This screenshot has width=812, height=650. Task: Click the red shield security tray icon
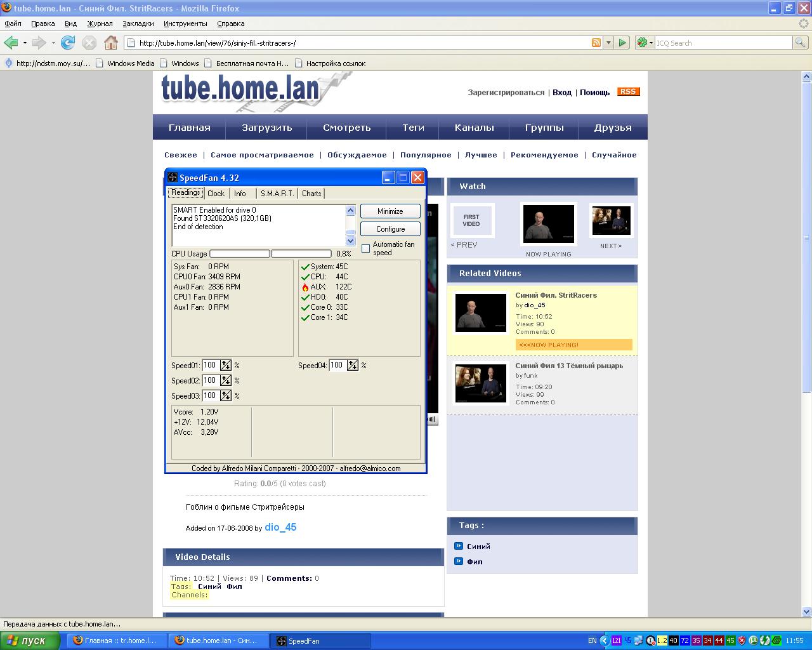point(742,640)
